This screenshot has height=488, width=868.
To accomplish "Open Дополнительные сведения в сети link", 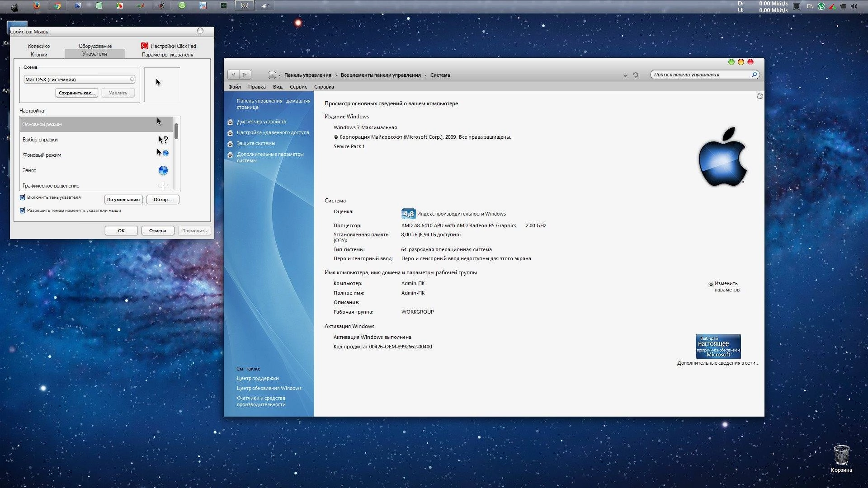I will coord(718,363).
